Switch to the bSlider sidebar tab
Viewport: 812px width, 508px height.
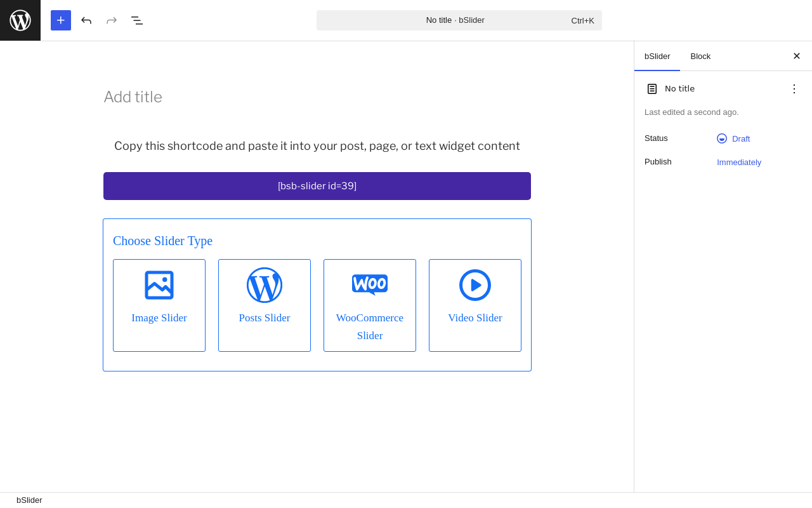click(657, 56)
